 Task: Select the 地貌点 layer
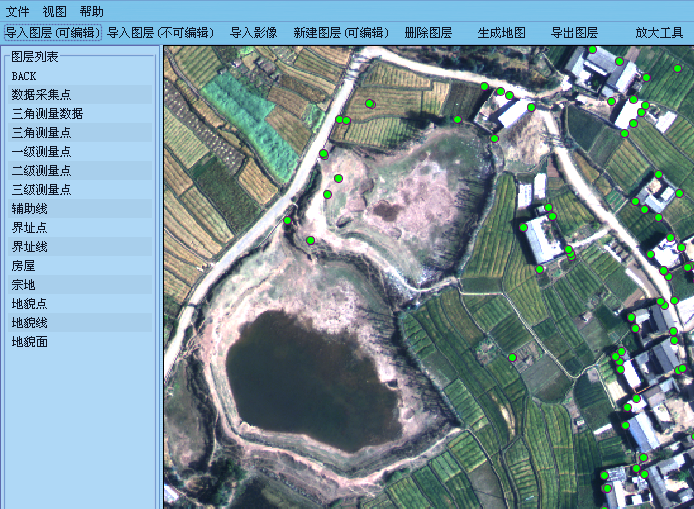click(80, 304)
